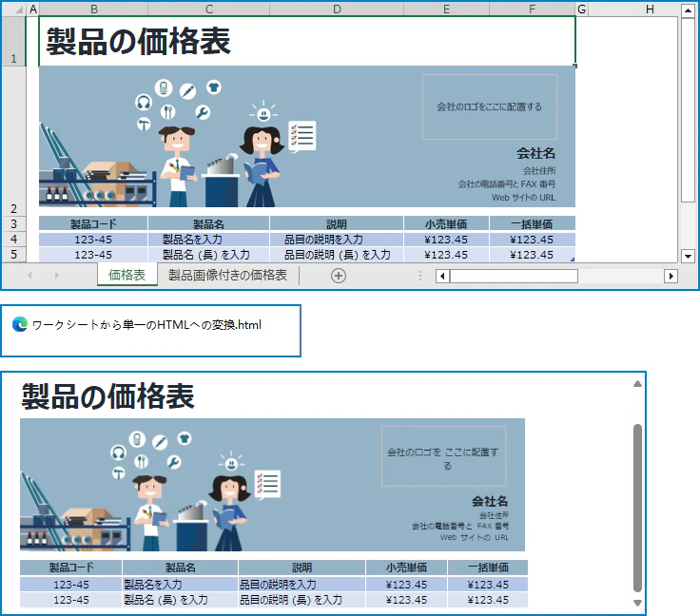Click Web サイトの URL in the Excel banner
This screenshot has height=616, width=700.
(x=524, y=198)
